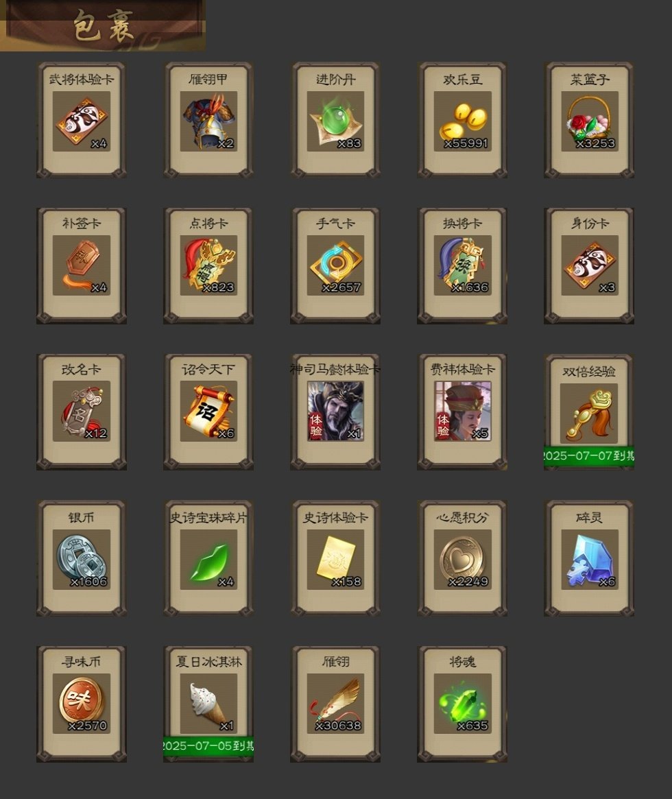672x799 pixels.
Task: Click the 包裹 header tab
Action: coord(103,25)
